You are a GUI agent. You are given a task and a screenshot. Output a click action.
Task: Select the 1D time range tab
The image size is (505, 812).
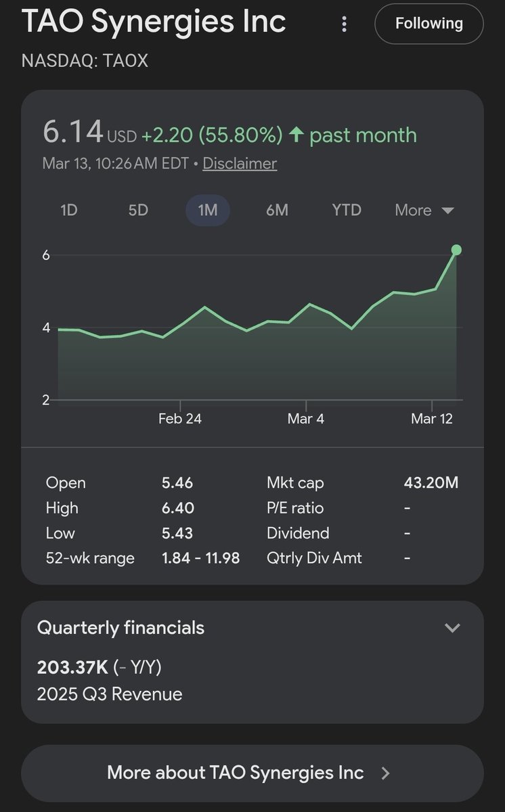click(x=69, y=210)
